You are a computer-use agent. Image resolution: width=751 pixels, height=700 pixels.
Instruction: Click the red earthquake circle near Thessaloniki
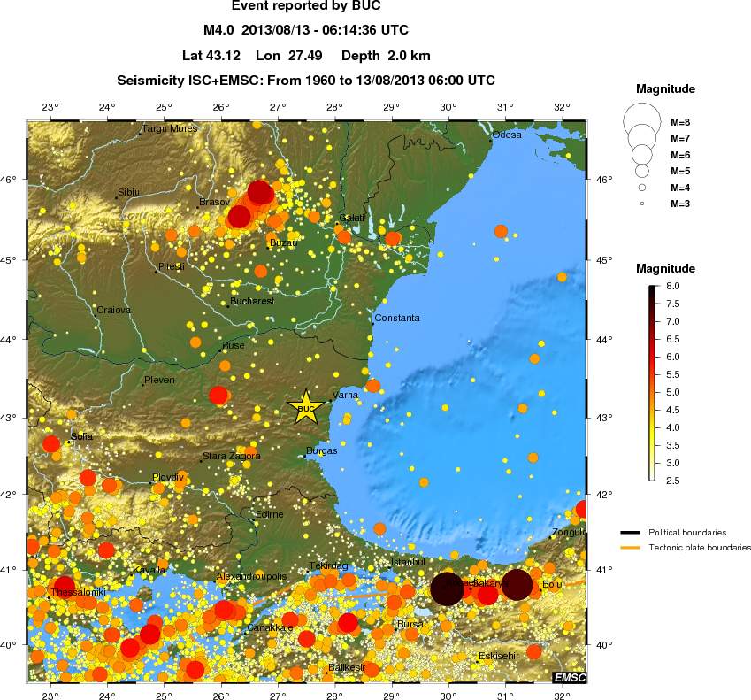65,588
